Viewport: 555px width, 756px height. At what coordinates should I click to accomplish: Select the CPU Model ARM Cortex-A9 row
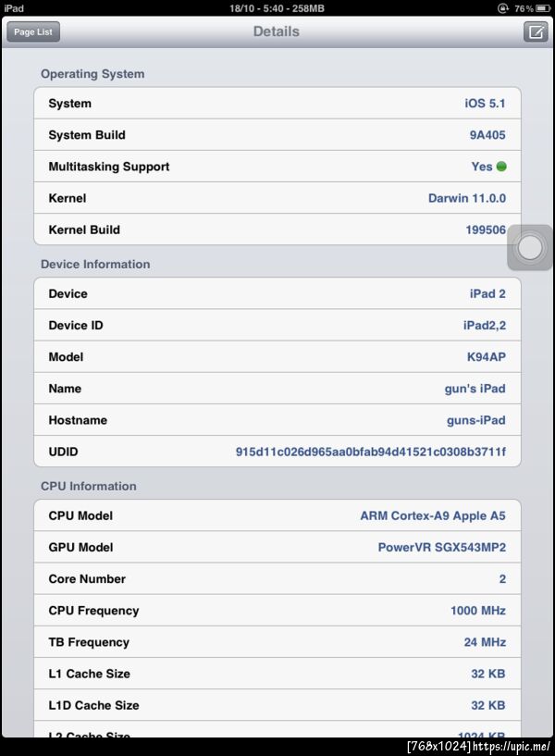[x=277, y=515]
